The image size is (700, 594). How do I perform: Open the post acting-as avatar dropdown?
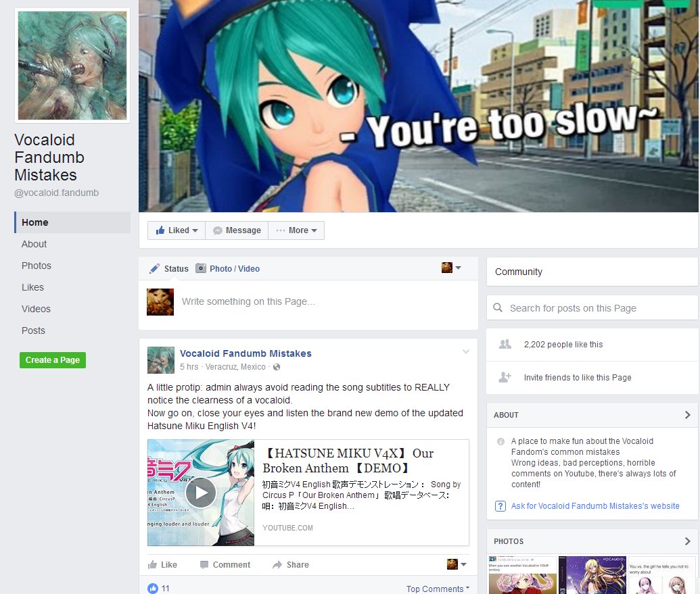click(x=457, y=564)
